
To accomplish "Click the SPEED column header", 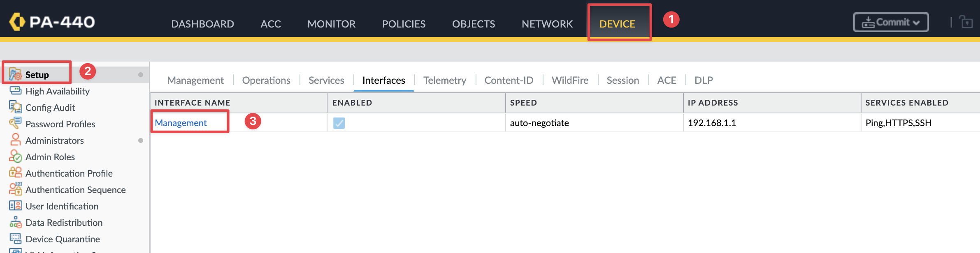I will coord(594,103).
